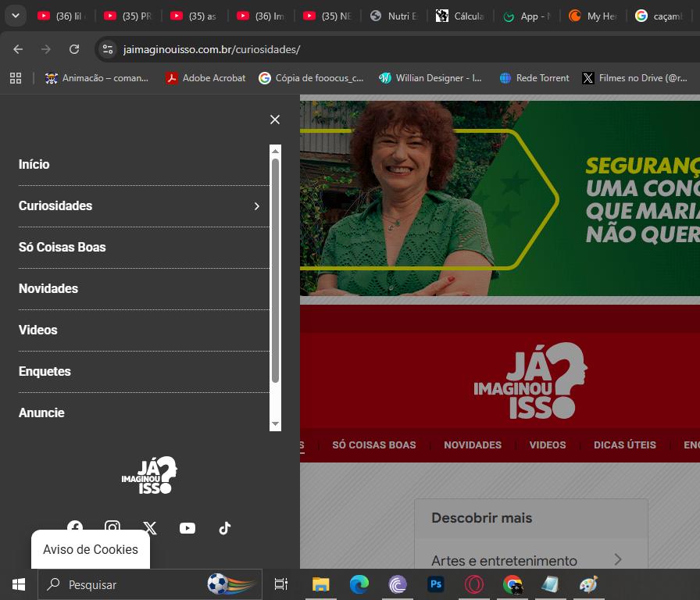
Task: Open the Windows Start menu
Action: click(18, 584)
